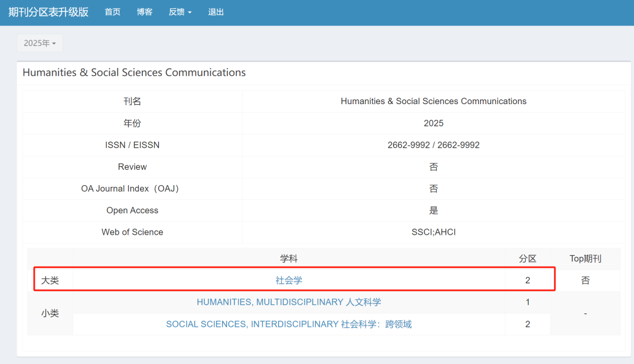Click the 否 value in OAJ row
This screenshot has width=634, height=364.
pos(434,189)
